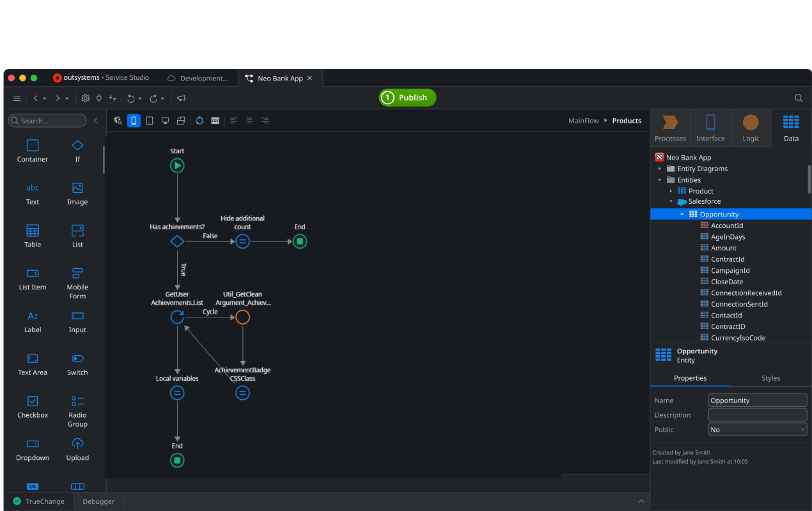Collapse the widget toolbox panel

click(96, 121)
